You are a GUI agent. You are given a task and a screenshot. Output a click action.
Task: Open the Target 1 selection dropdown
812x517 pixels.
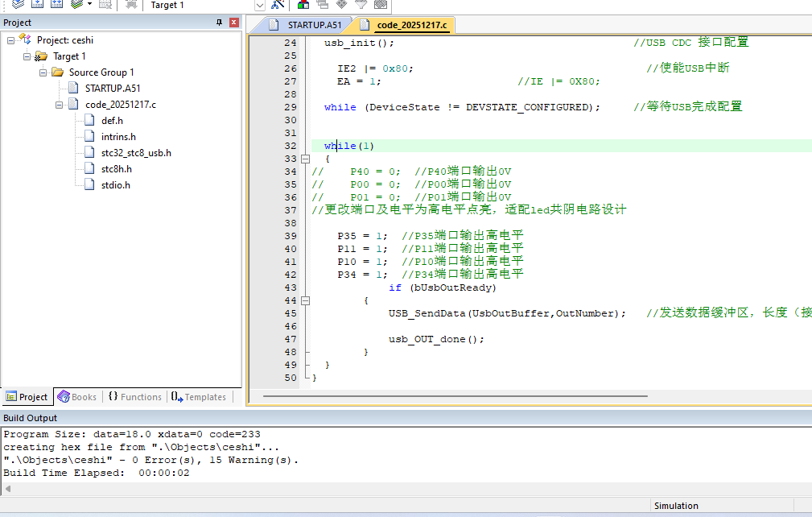pyautogui.click(x=259, y=5)
